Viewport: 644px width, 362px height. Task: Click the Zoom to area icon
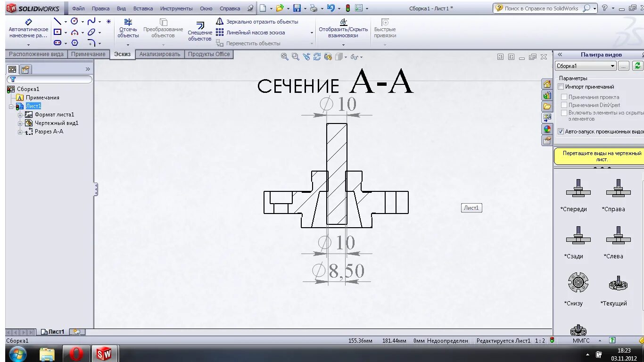point(295,57)
